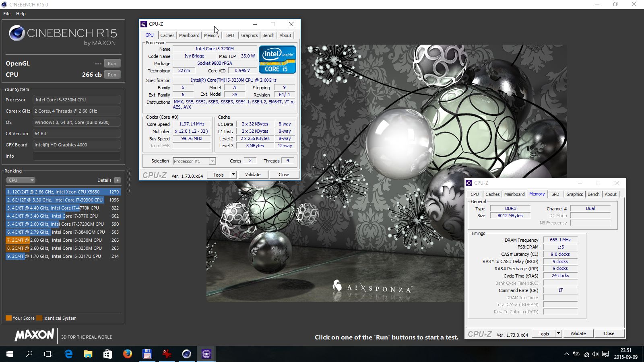The image size is (644, 362).
Task: Open taskbar Search
Action: pyautogui.click(x=29, y=354)
